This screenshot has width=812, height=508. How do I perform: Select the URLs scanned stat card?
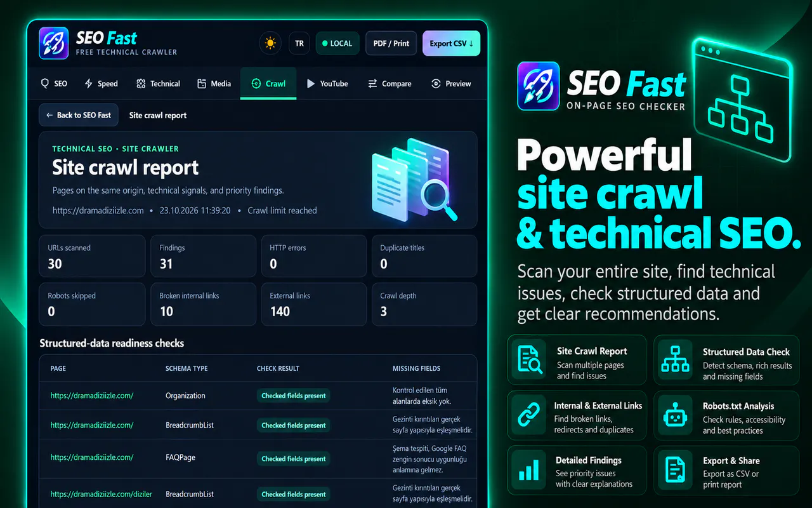click(93, 257)
